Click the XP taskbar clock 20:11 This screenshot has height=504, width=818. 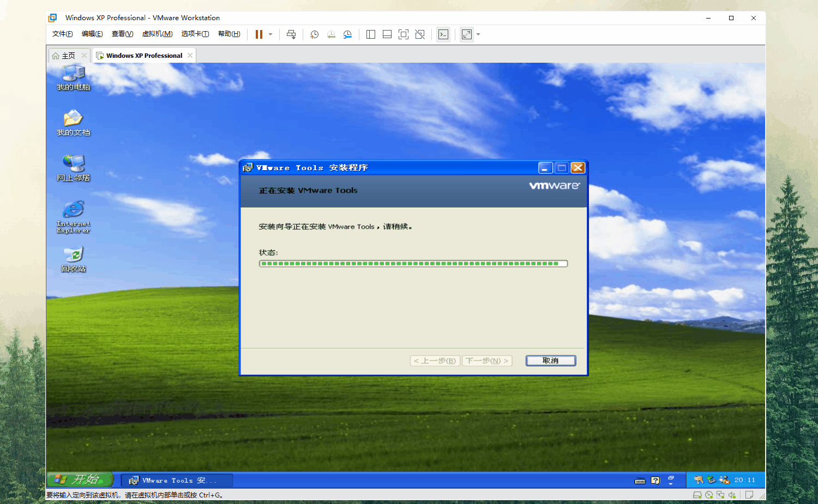744,480
